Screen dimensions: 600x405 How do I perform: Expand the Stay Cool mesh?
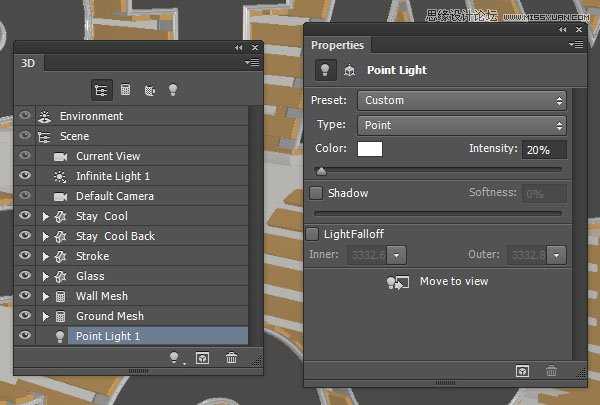[46, 217]
